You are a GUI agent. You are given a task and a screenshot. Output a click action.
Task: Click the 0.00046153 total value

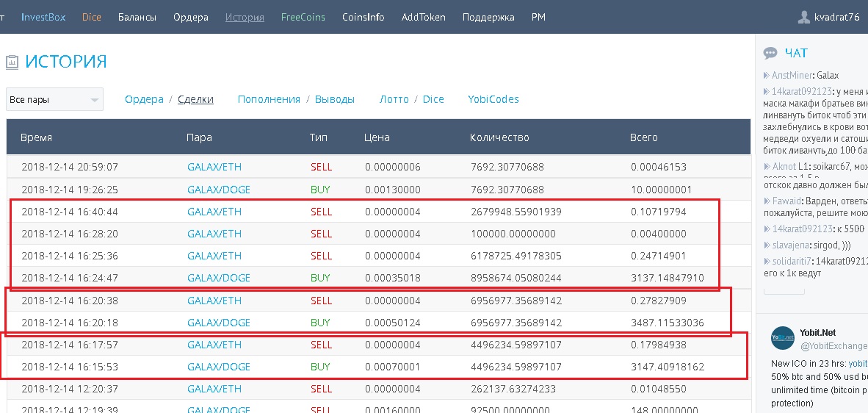tap(659, 168)
